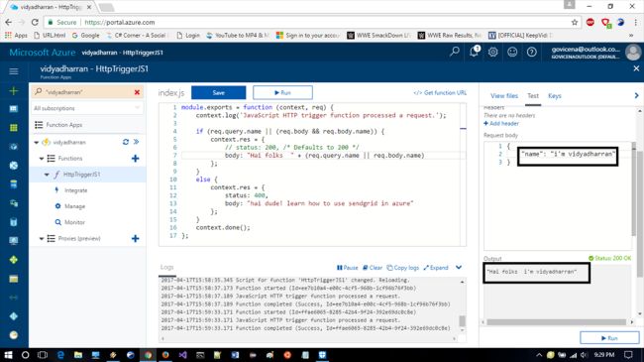Click Add header link
This screenshot has height=362, width=644.
[x=501, y=123]
